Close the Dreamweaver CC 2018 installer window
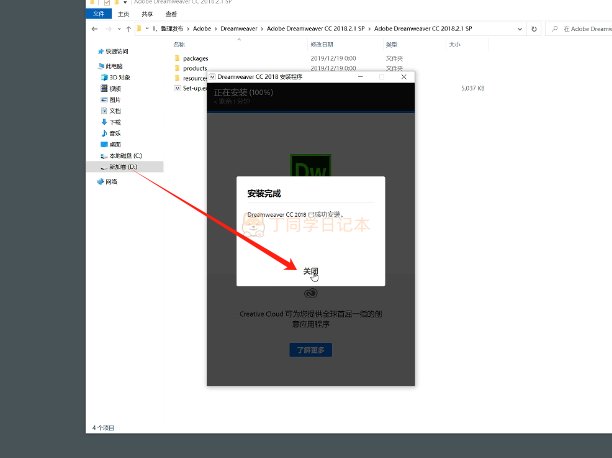612x458 pixels. coord(404,77)
